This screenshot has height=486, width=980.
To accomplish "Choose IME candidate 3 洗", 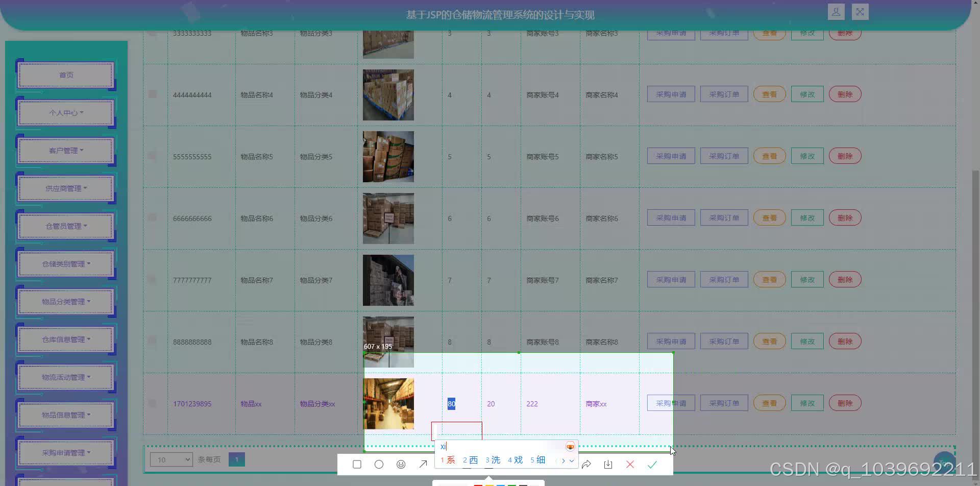I will coord(493,460).
